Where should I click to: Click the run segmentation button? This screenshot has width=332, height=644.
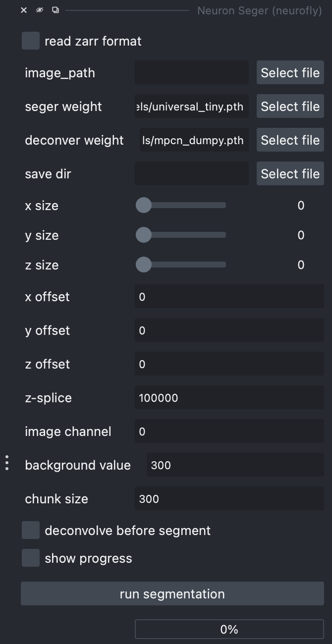coord(172,593)
